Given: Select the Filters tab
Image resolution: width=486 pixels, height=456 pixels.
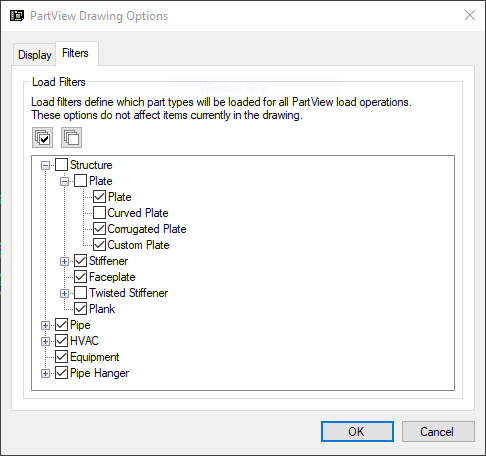Looking at the screenshot, I should pos(75,53).
